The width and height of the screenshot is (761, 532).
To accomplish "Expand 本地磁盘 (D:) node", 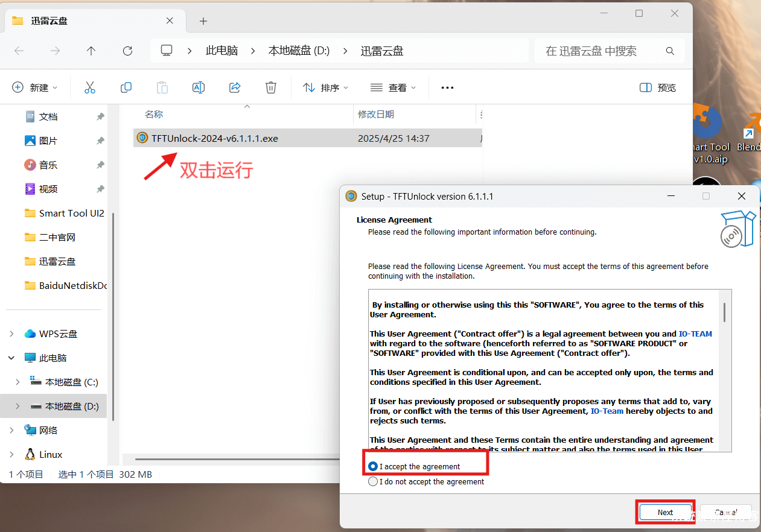I will pyautogui.click(x=18, y=406).
